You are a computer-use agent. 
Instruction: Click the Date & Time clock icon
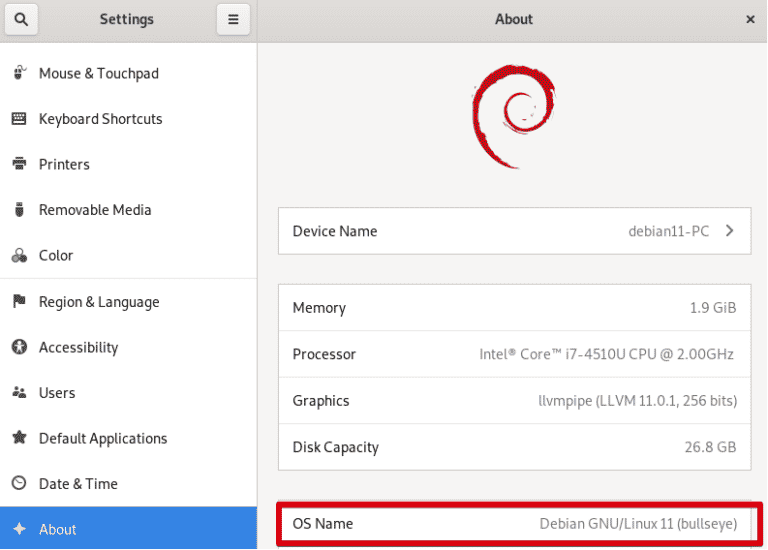point(19,483)
